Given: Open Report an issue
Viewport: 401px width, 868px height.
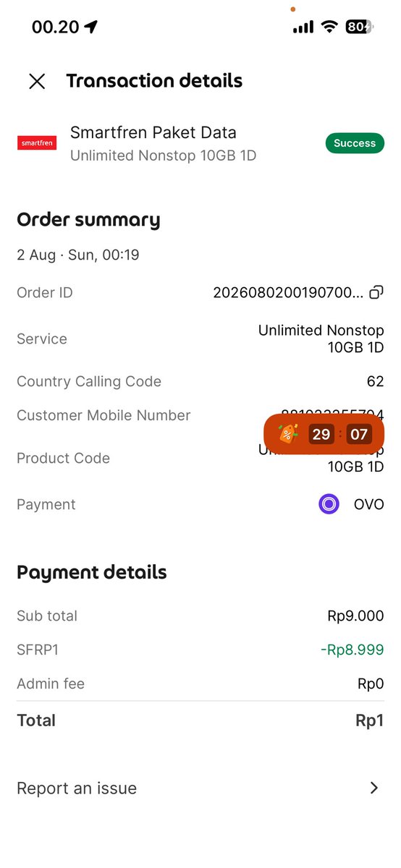Looking at the screenshot, I should point(200,788).
